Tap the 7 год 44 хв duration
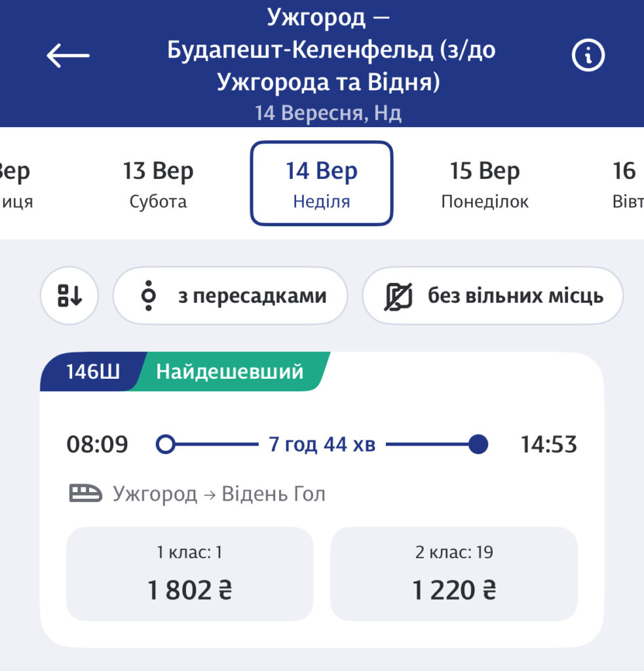This screenshot has width=644, height=671. pos(322,445)
